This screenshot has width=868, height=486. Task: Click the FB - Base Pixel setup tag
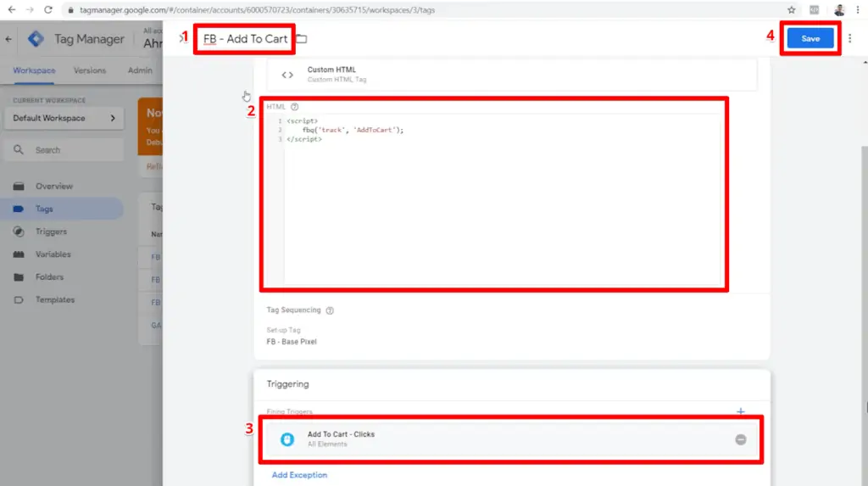[x=292, y=342]
